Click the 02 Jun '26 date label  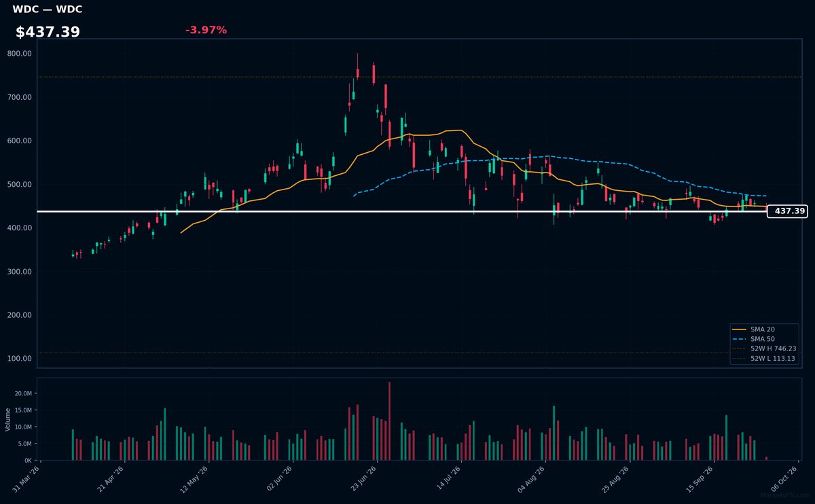pos(280,478)
